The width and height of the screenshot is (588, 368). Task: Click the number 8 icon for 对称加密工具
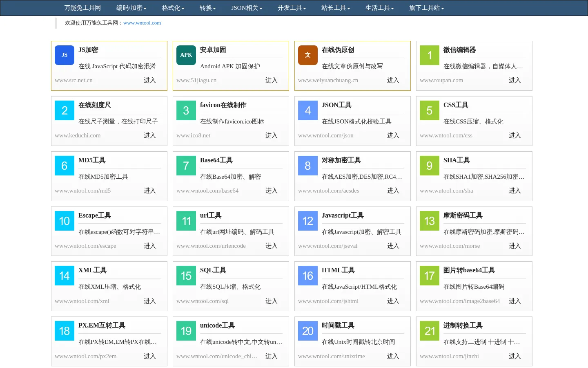point(308,166)
